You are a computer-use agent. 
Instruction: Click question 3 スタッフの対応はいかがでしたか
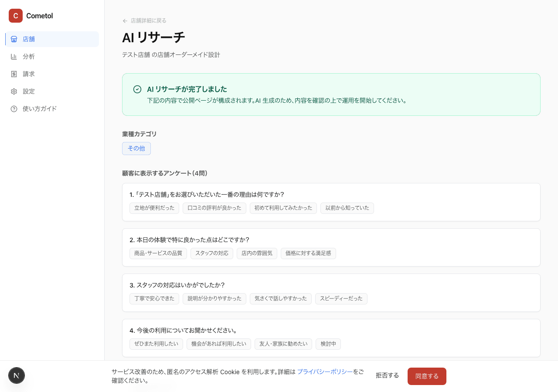pos(177,285)
